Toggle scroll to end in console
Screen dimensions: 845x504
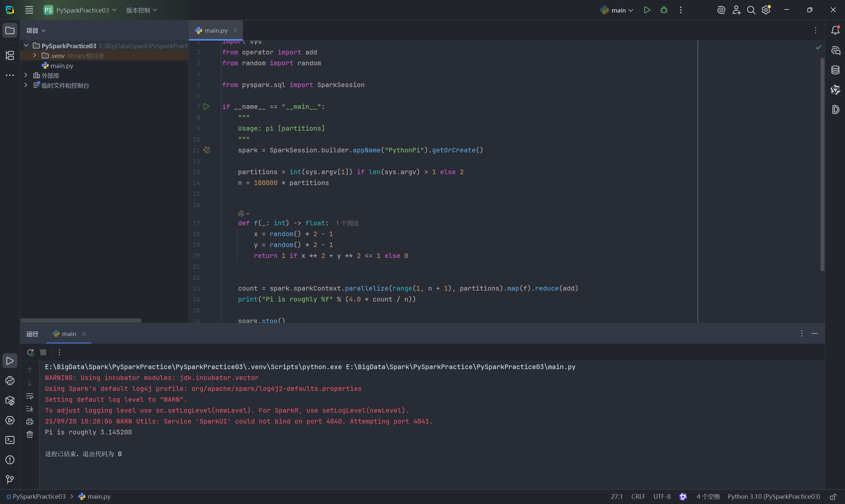30,409
